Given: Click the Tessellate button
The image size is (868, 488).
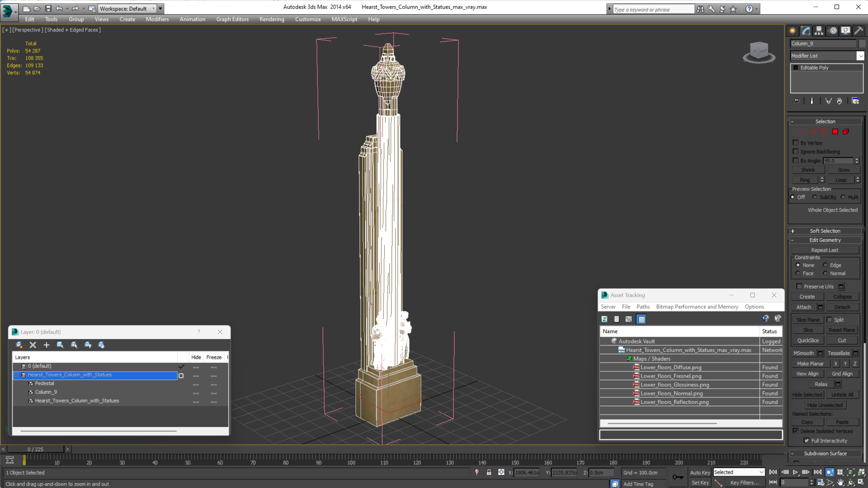Looking at the screenshot, I should (838, 353).
